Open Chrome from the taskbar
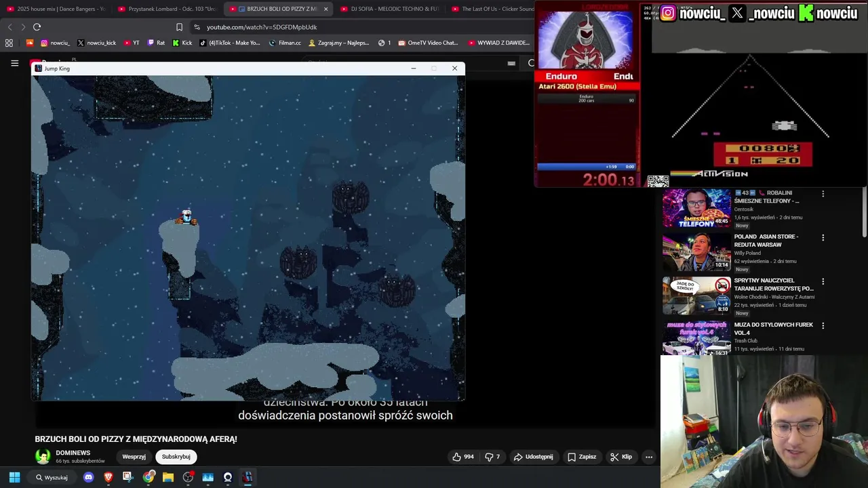This screenshot has width=868, height=488. pyautogui.click(x=148, y=477)
